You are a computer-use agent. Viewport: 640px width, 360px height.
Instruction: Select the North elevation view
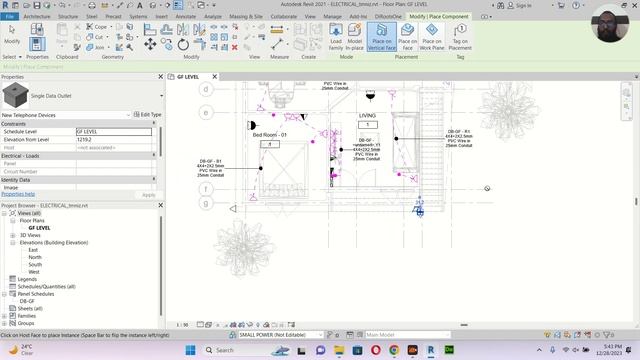click(35, 257)
